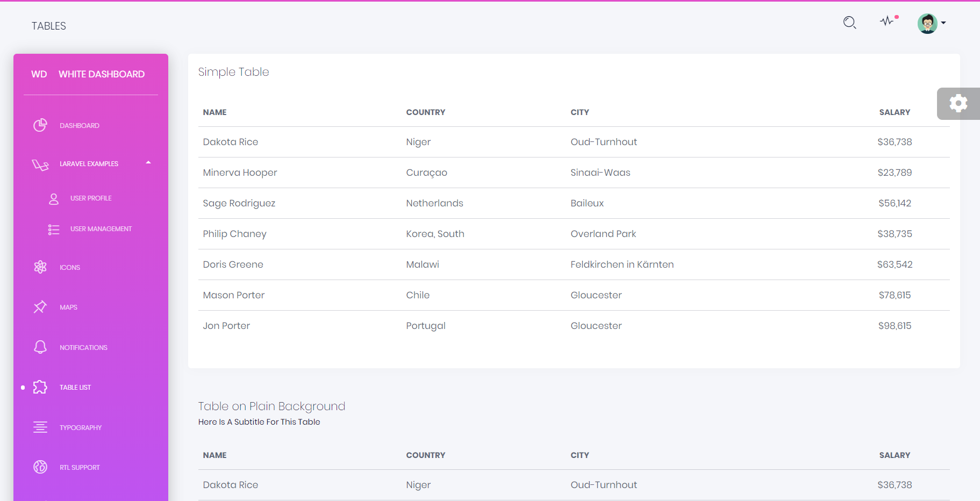The image size is (980, 501).
Task: Click the Simple Table heading
Action: (233, 72)
